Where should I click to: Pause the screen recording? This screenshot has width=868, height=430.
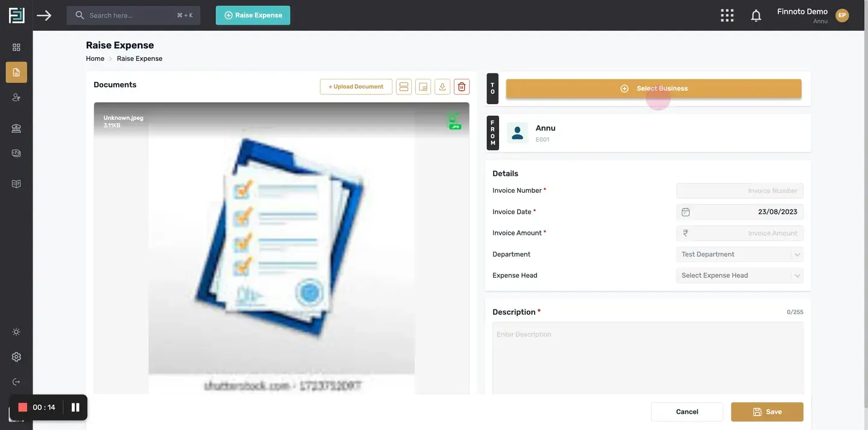coord(75,407)
